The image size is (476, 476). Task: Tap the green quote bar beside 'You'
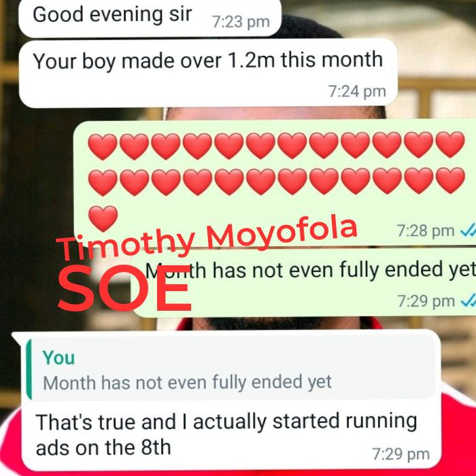coord(29,369)
